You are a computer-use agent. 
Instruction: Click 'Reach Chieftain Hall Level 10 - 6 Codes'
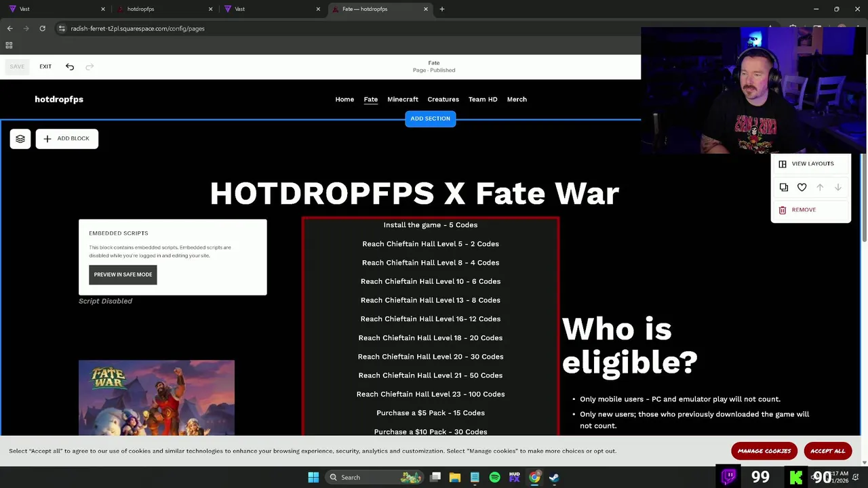431,281
